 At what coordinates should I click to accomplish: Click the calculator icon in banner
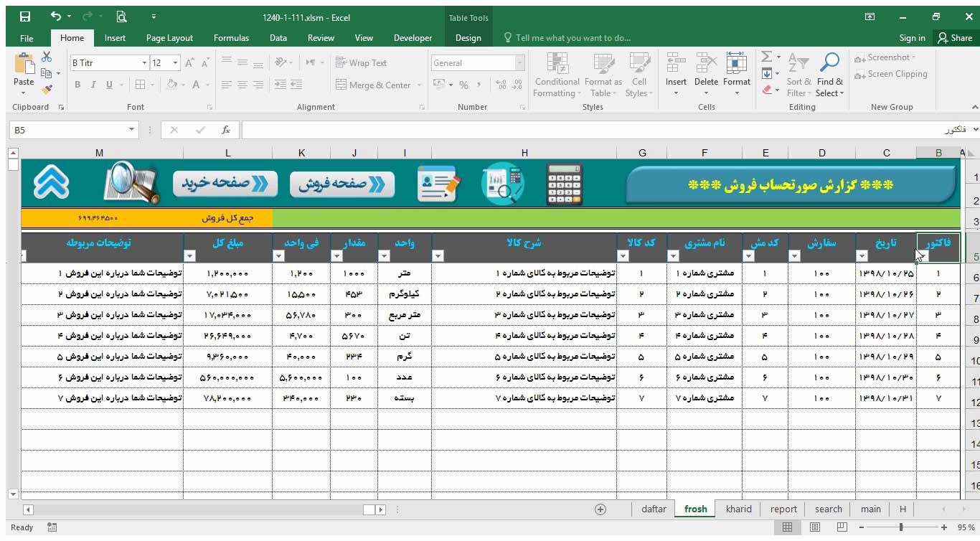564,184
